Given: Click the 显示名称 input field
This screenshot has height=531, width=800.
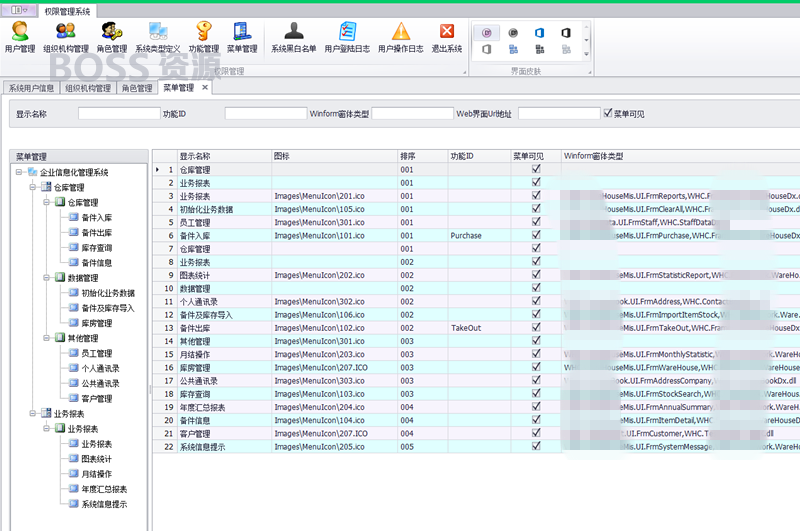Looking at the screenshot, I should [119, 113].
